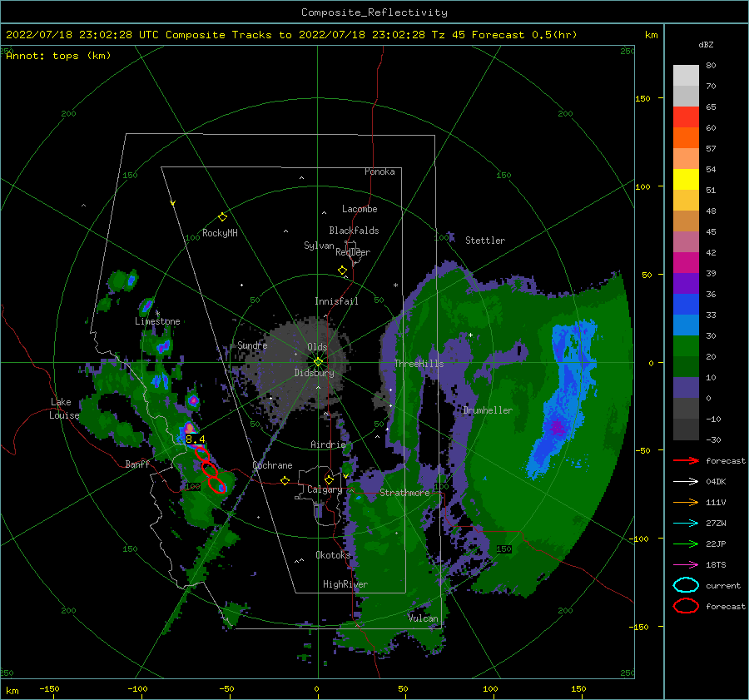The width and height of the screenshot is (749, 700).
Task: Click the Sylvan label
Action: [x=319, y=246]
